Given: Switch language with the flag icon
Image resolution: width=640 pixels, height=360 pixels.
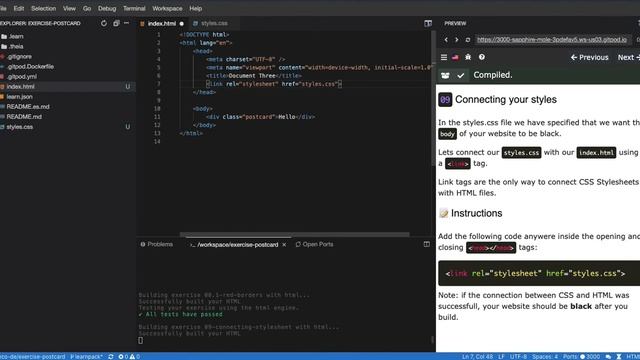Looking at the screenshot, I should [455, 57].
